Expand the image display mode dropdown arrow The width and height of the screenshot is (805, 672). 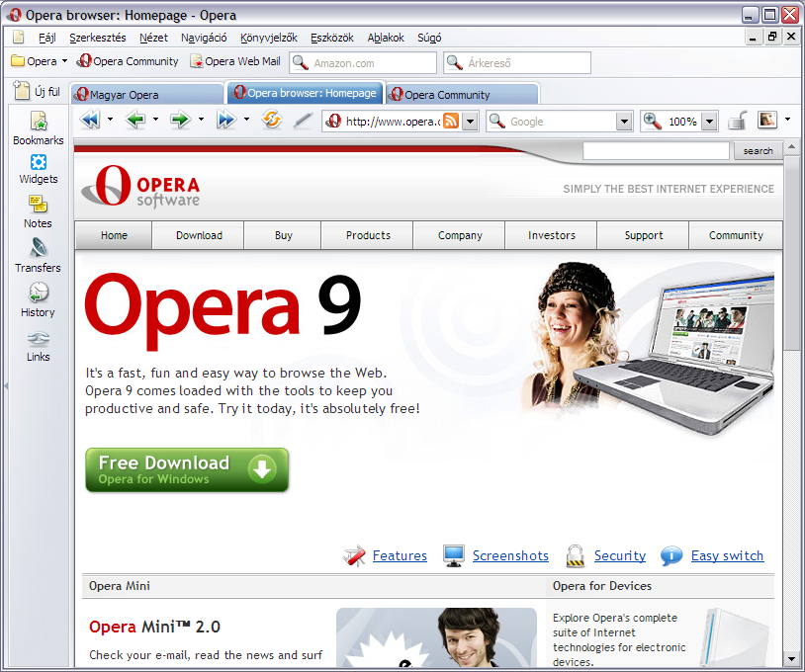(787, 120)
